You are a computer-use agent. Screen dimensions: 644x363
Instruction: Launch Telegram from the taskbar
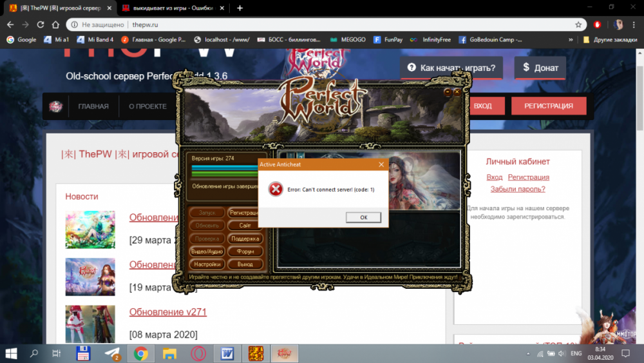112,353
